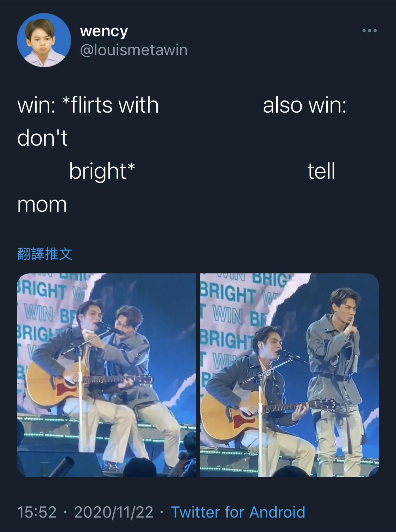
Task: Tap the words also win: in the tweet
Action: (x=305, y=105)
